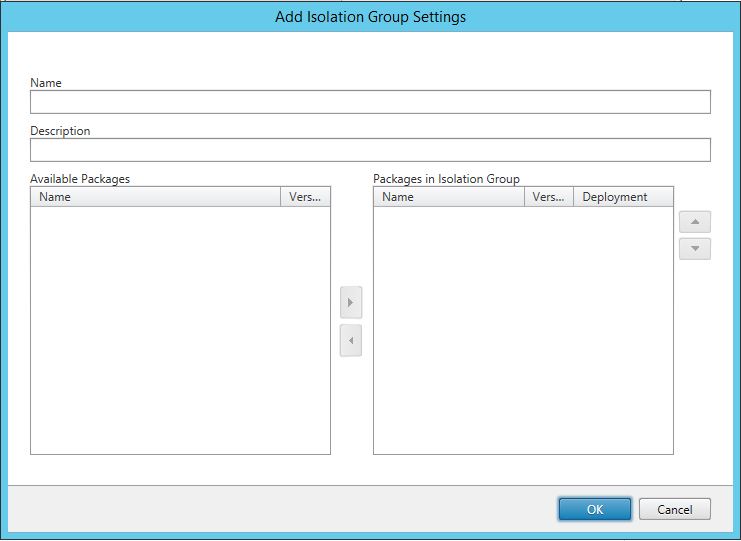This screenshot has height=541, width=741.
Task: Click the Add Isolation Group Settings title
Action: point(370,17)
